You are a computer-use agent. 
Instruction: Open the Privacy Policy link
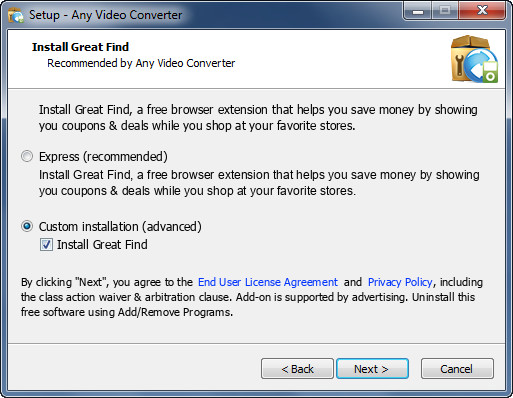(x=400, y=282)
